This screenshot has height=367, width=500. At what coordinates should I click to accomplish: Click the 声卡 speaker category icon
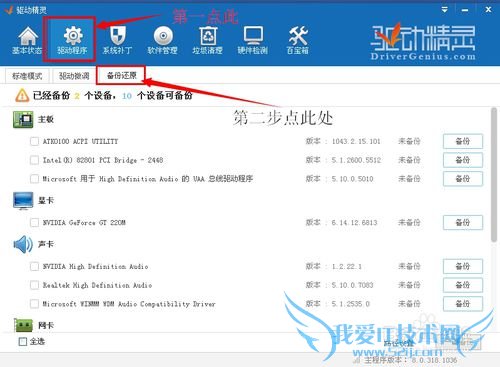coord(23,244)
